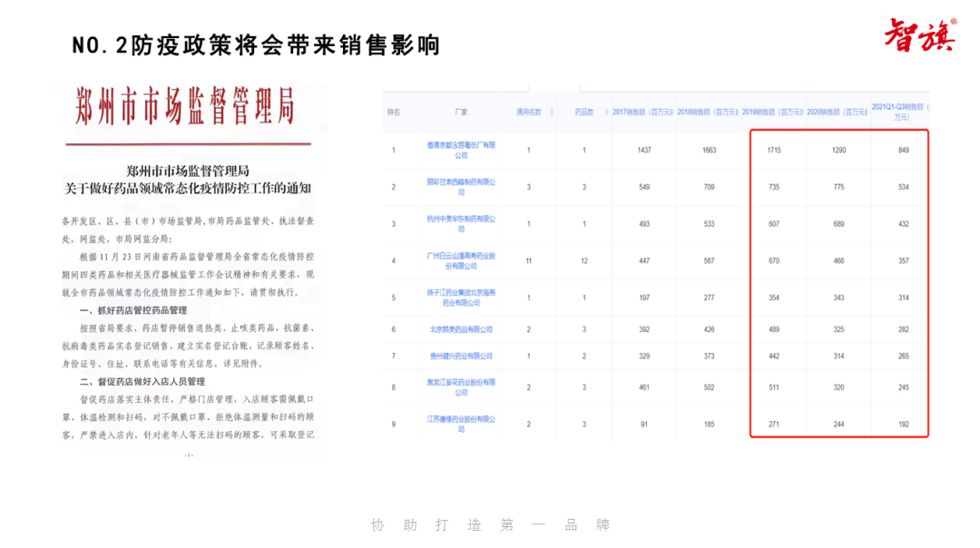
Task: Click the 2020销售额 column header
Action: [x=838, y=113]
